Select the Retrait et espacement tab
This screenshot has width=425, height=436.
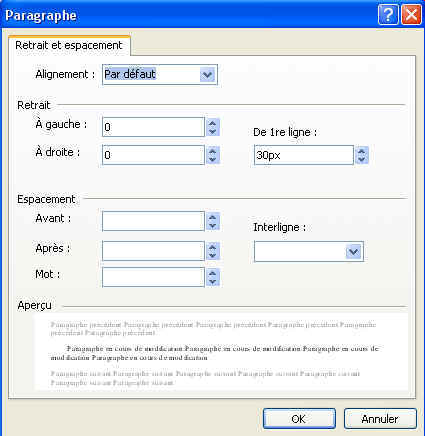click(69, 45)
